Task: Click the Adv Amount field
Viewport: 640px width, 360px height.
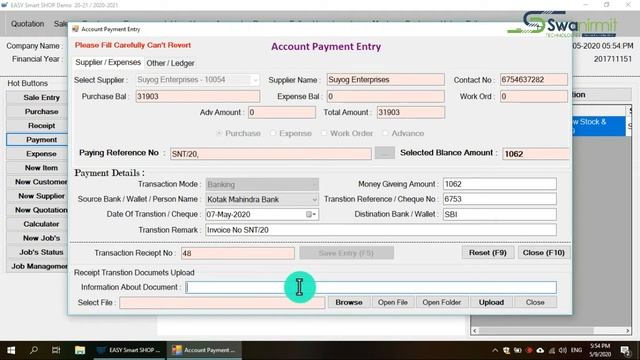Action: (282, 113)
